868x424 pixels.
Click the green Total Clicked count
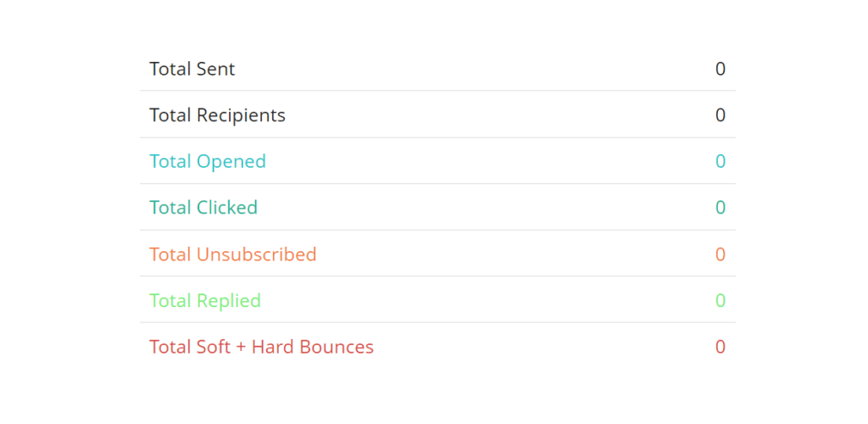(720, 208)
